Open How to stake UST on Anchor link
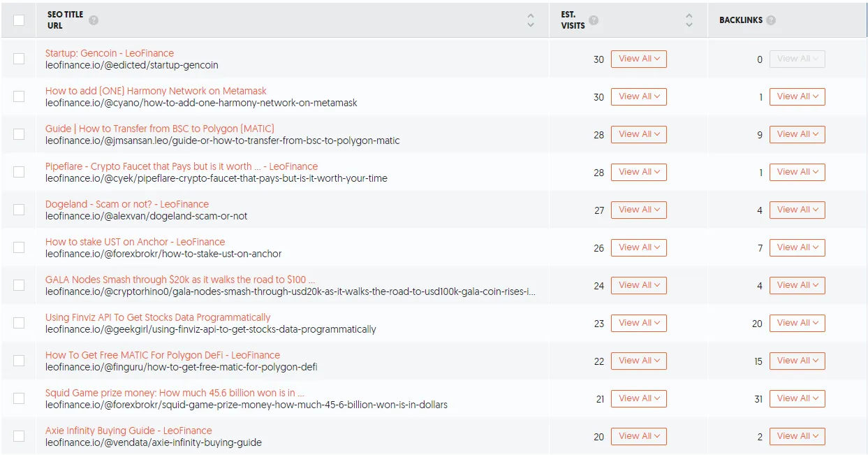This screenshot has width=868, height=455. [x=135, y=242]
